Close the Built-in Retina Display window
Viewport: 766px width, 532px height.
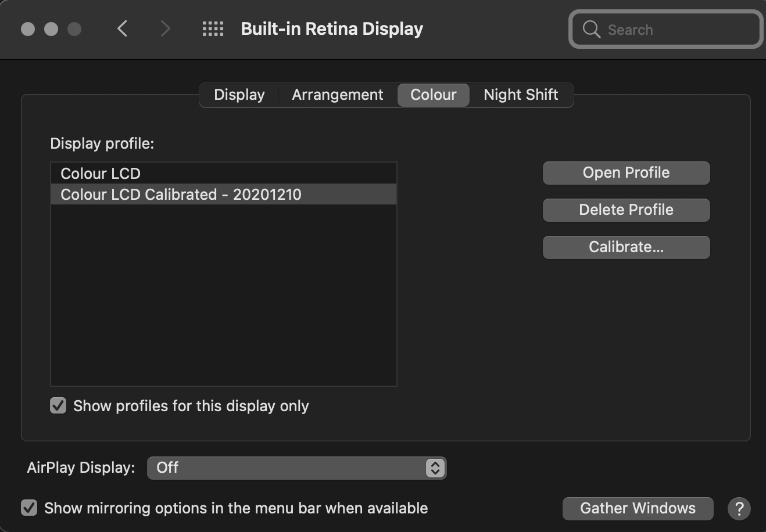tap(28, 28)
